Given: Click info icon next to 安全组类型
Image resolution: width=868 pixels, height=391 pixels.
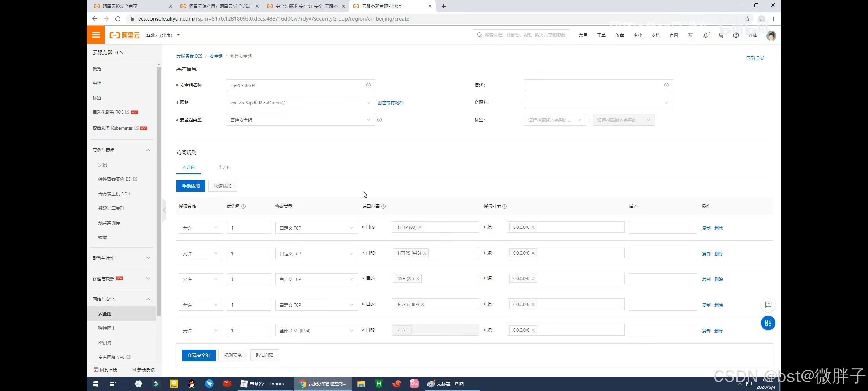Looking at the screenshot, I should point(379,120).
